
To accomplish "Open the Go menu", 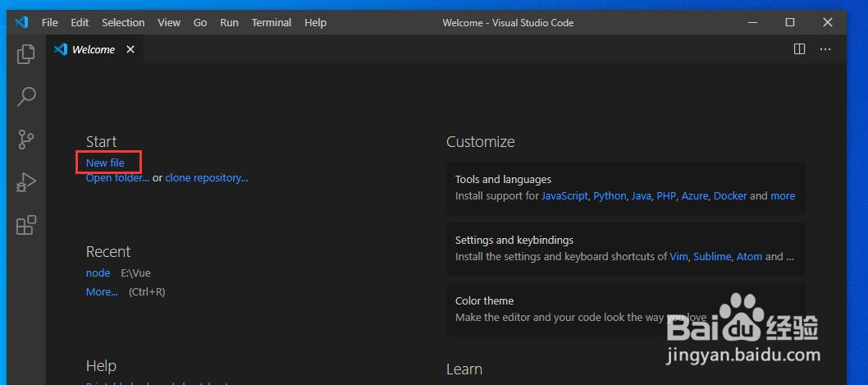I will (x=200, y=23).
